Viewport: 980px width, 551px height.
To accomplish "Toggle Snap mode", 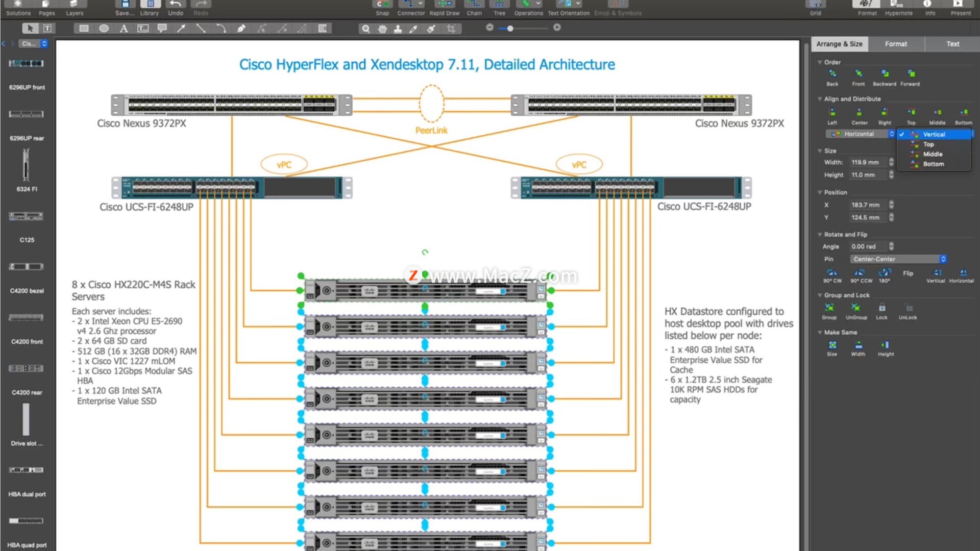I will (x=382, y=8).
